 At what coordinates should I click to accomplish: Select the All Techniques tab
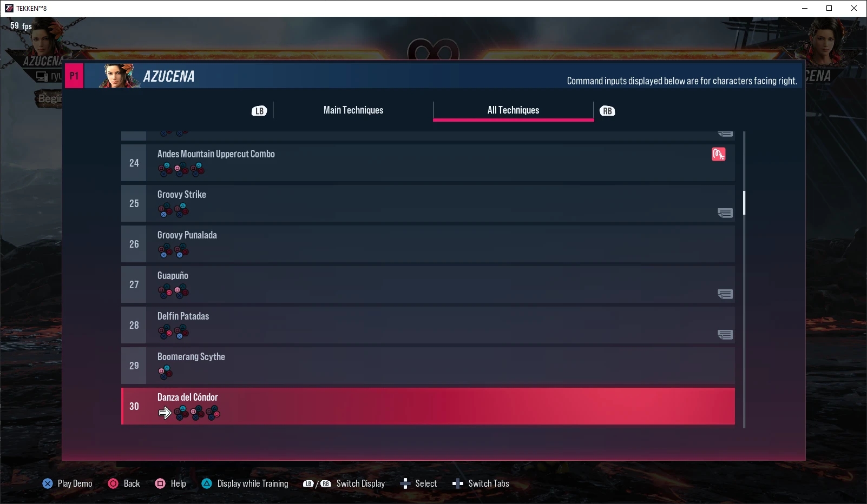pos(513,110)
